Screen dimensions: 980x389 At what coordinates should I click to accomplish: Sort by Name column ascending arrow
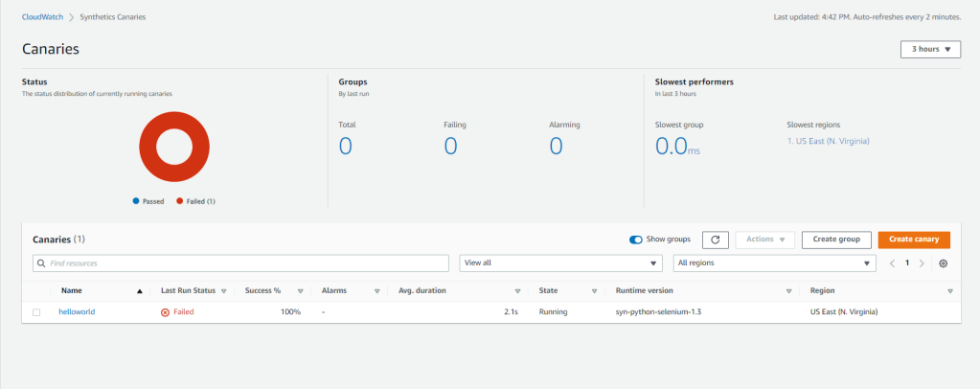click(140, 290)
